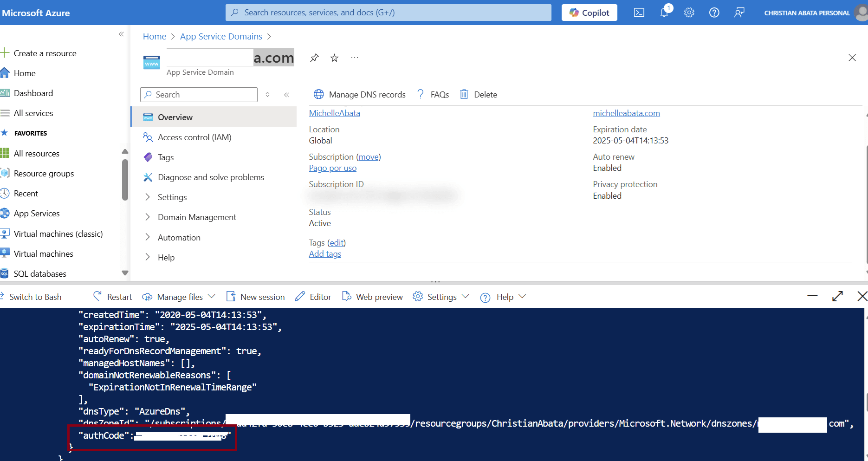
Task: Click the subscription move link
Action: point(369,157)
